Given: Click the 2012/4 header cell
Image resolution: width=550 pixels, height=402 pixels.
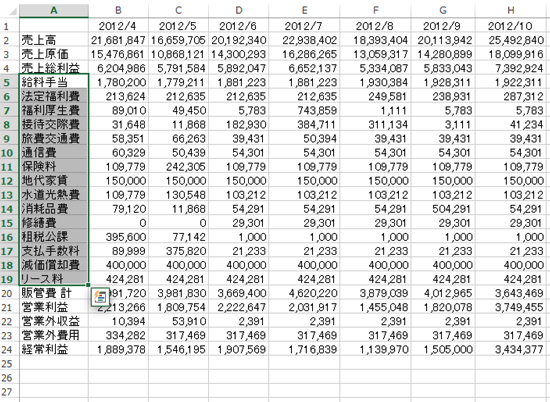Looking at the screenshot, I should (119, 26).
